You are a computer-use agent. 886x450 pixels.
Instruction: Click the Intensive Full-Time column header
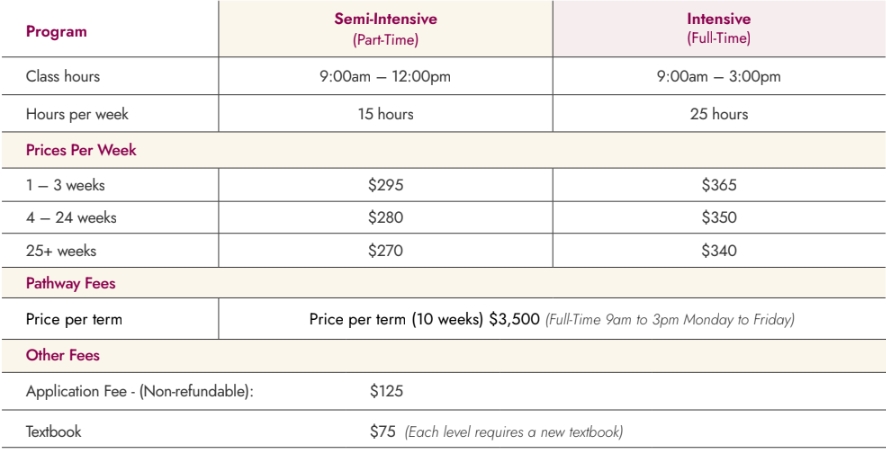coord(718,28)
